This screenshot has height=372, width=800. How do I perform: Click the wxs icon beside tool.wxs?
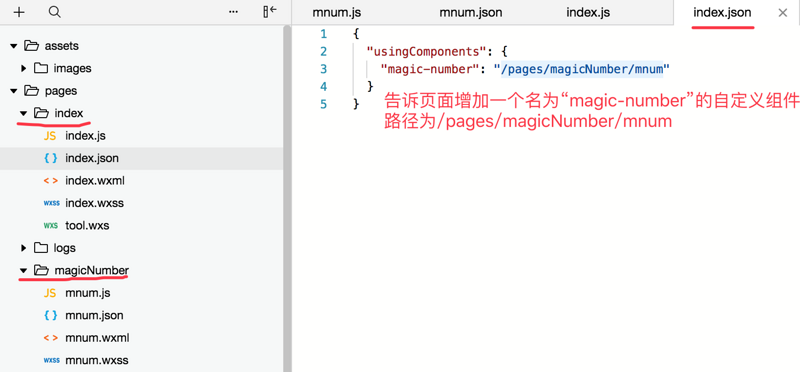(51, 226)
